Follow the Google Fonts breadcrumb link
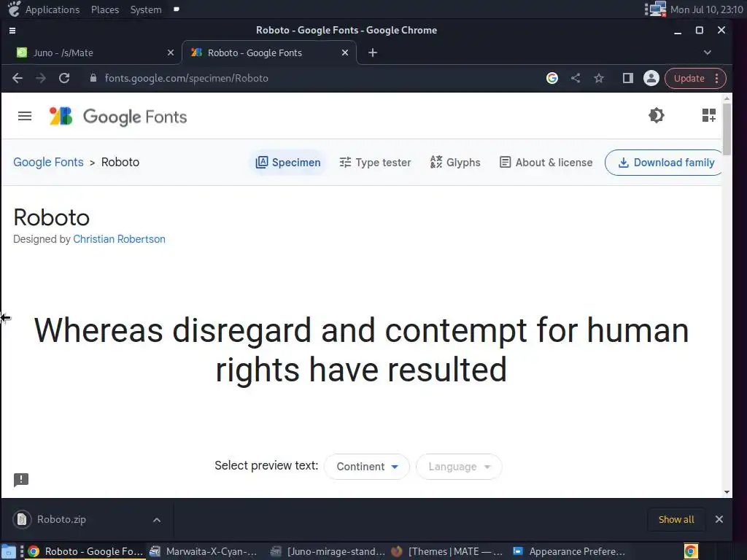Screen dimensions: 747x560 (x=48, y=163)
